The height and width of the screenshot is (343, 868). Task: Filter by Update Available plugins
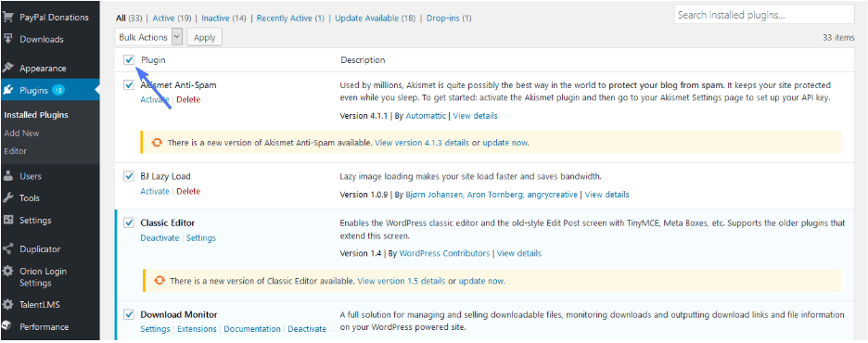tap(366, 19)
